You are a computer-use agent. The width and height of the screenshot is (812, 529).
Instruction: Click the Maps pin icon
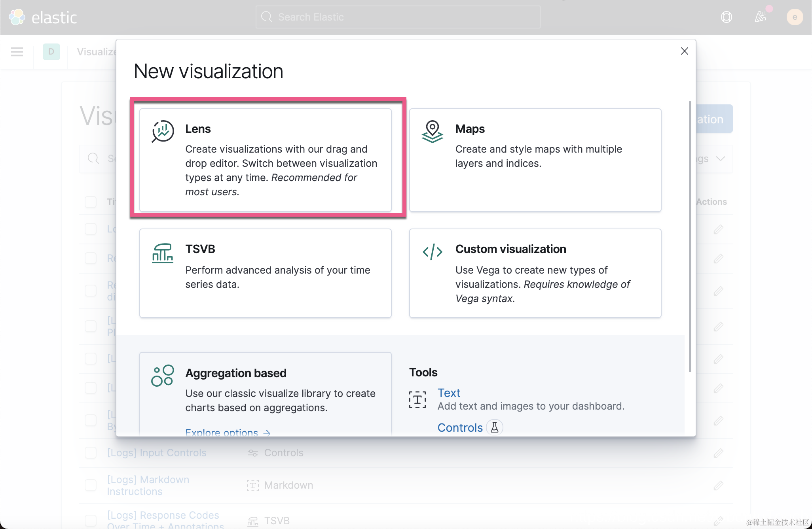point(432,131)
